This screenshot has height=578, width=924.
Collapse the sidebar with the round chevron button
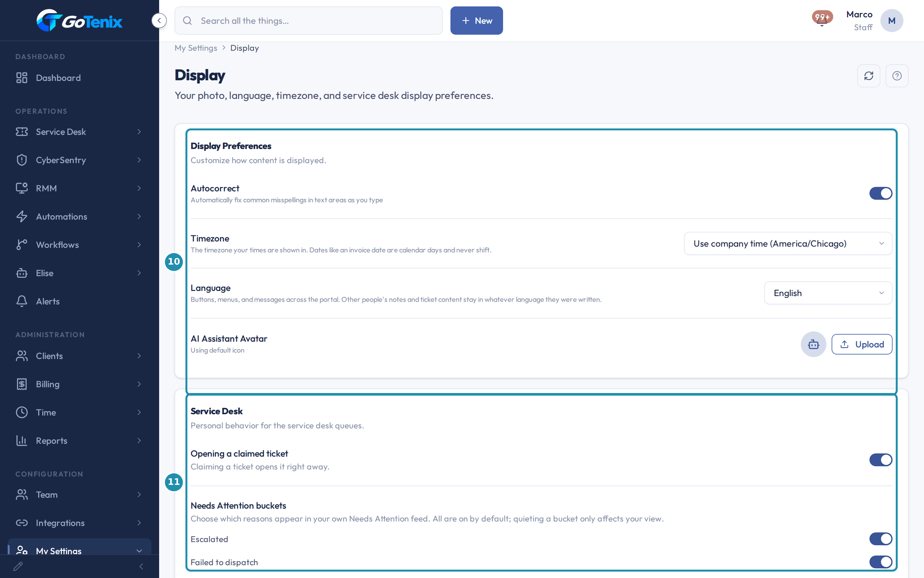(159, 21)
